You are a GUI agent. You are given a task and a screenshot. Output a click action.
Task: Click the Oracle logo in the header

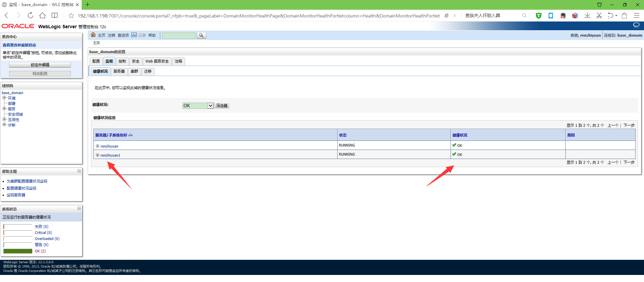click(18, 26)
